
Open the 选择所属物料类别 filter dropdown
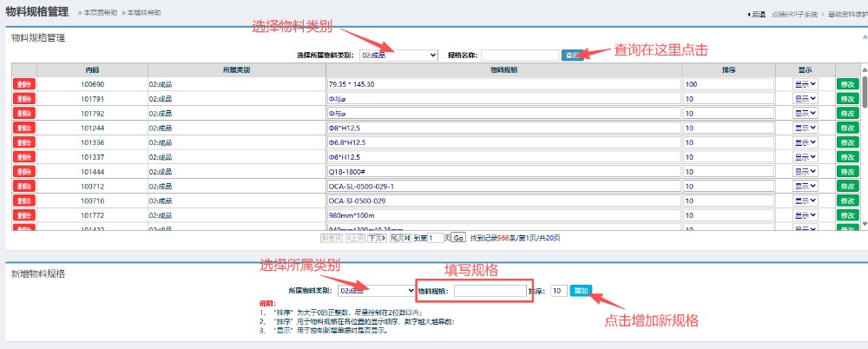click(x=398, y=56)
